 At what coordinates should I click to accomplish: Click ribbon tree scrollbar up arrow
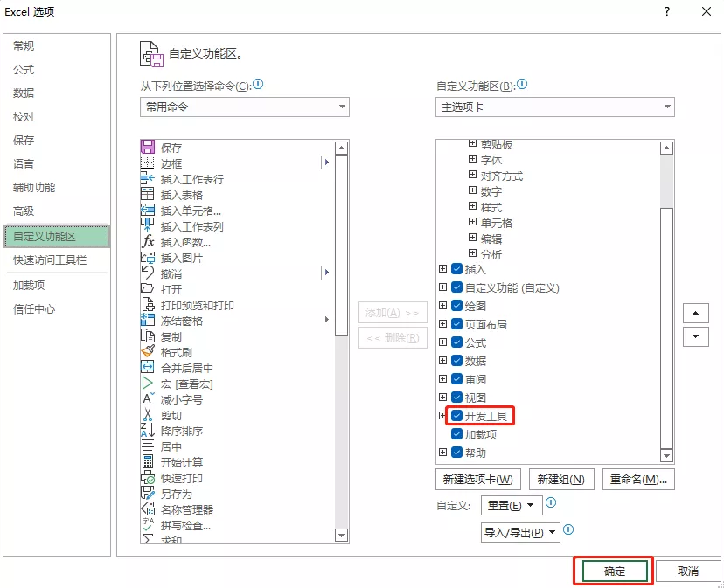[x=667, y=149]
